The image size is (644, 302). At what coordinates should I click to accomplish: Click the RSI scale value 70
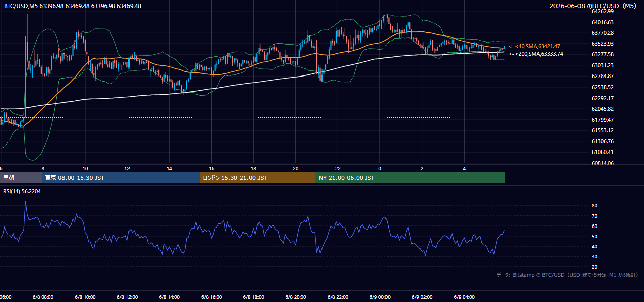[x=594, y=216]
